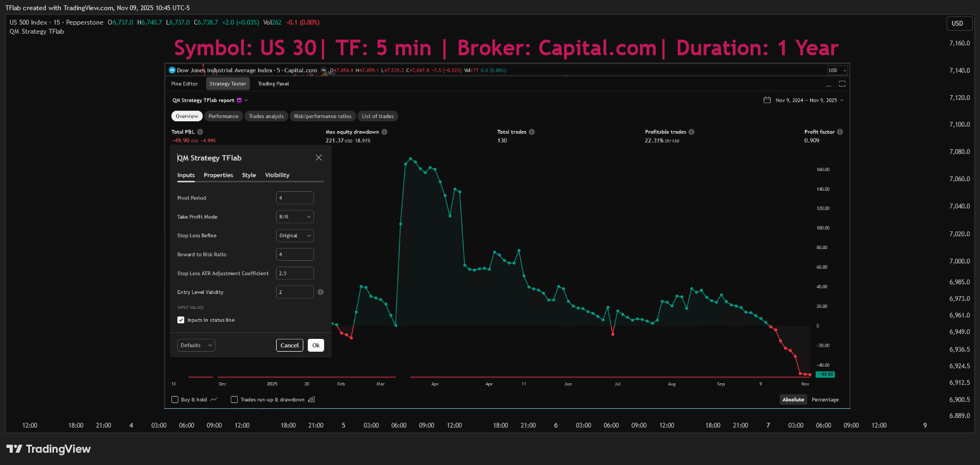Click the collapse icon after Capital.com symbol title
Viewport: 980px width, 465px height.
(x=324, y=71)
